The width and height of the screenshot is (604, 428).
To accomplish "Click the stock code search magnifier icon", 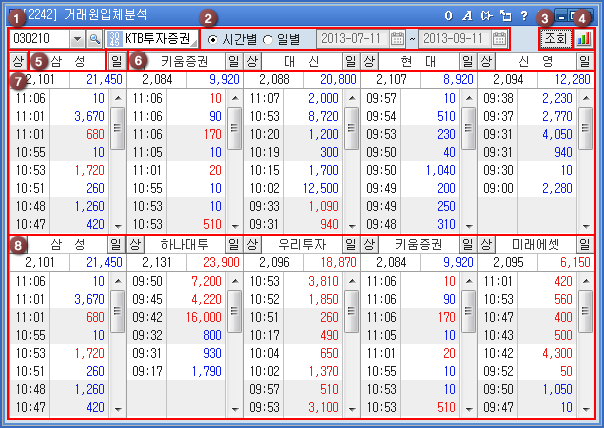I will pyautogui.click(x=95, y=39).
